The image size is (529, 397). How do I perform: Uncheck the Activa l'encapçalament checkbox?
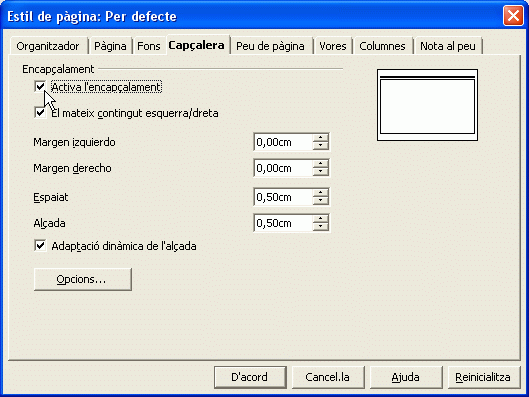point(40,87)
